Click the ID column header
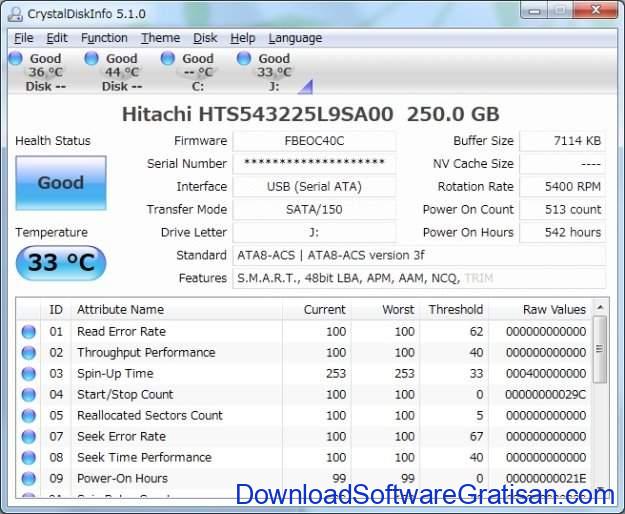 (56, 310)
